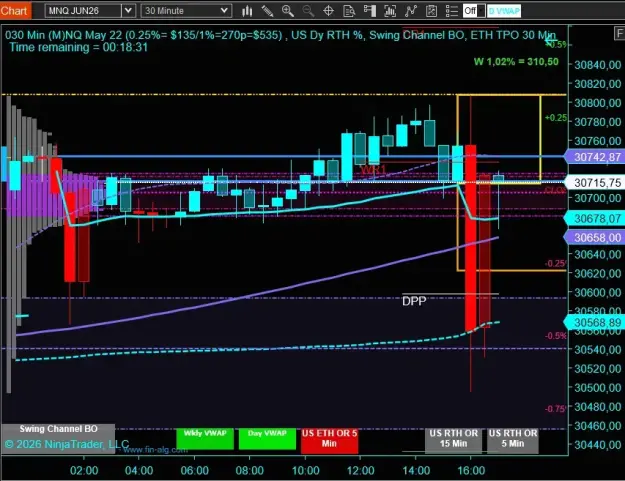The image size is (625, 481).
Task: Open the indicators icon
Action: coord(411,11)
